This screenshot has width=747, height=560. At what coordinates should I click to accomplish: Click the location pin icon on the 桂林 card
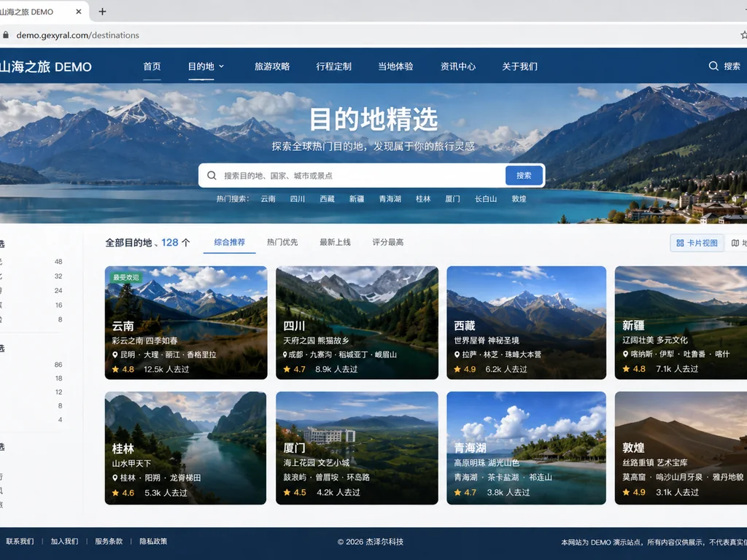coord(115,478)
